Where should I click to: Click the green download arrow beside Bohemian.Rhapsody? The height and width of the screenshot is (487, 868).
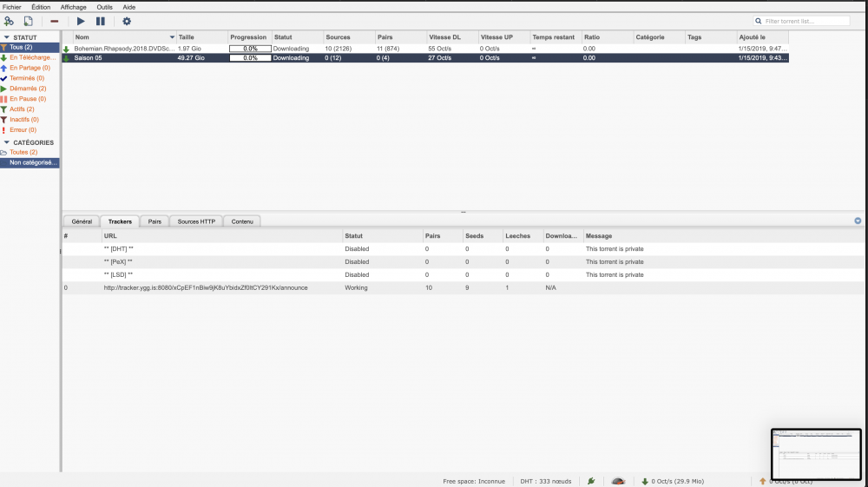(67, 49)
